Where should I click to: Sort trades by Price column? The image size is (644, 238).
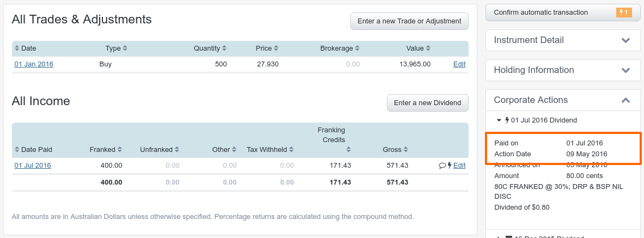[x=267, y=48]
